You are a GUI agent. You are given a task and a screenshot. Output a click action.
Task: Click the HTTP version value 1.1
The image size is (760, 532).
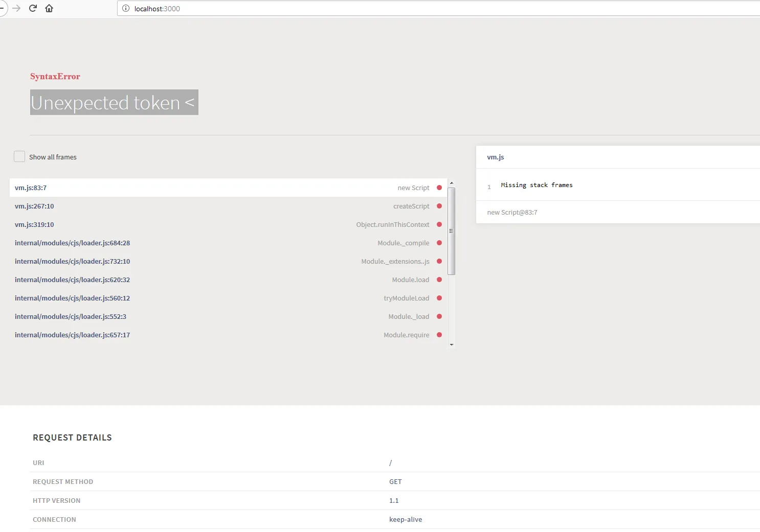(x=394, y=500)
